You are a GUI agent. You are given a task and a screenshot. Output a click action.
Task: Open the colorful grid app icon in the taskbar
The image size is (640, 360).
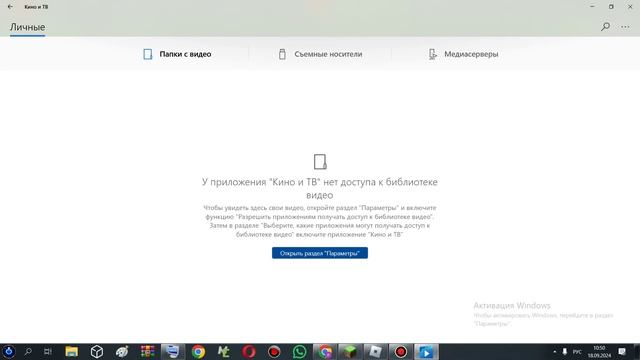(147, 351)
